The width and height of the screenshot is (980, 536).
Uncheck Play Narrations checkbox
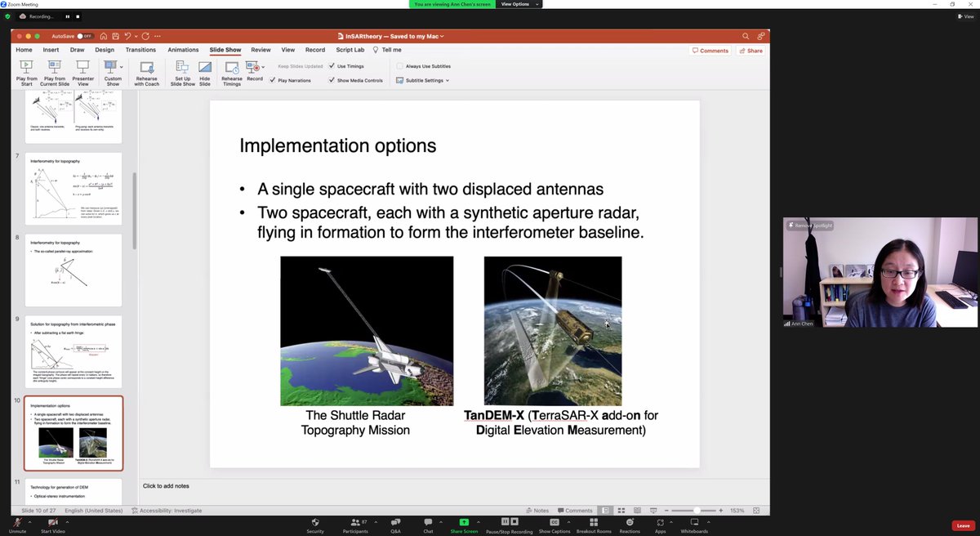click(x=273, y=80)
